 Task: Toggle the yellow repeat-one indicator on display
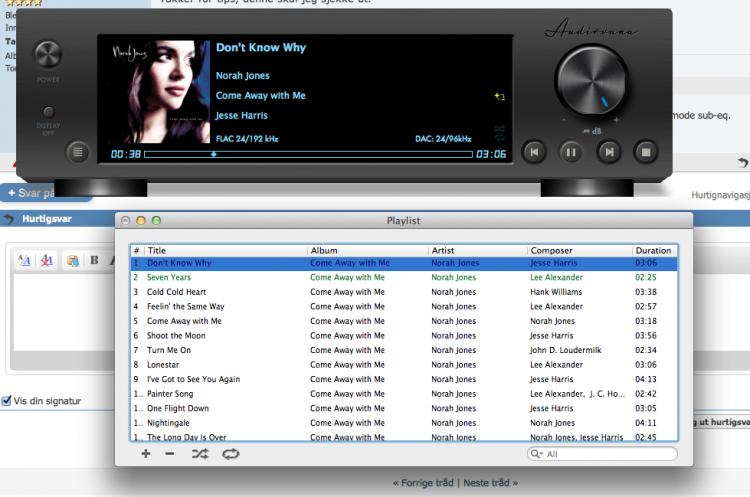pos(500,97)
